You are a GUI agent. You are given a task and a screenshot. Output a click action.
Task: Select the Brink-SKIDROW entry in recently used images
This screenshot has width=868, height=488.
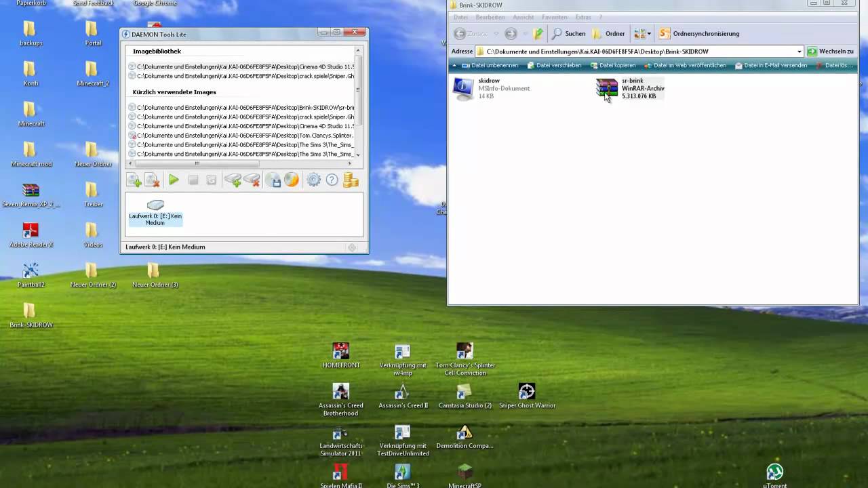[241, 108]
